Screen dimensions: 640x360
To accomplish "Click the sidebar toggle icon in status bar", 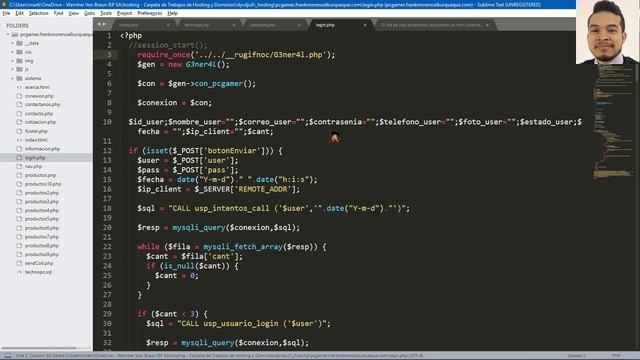I will click(8, 356).
